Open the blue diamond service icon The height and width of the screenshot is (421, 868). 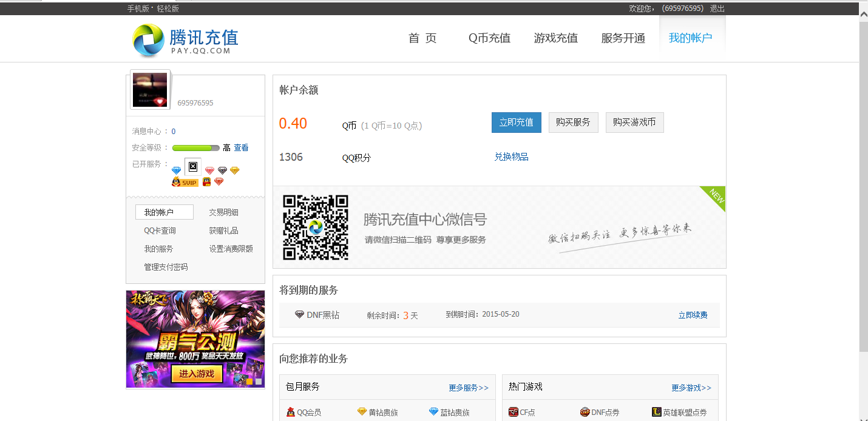[176, 170]
